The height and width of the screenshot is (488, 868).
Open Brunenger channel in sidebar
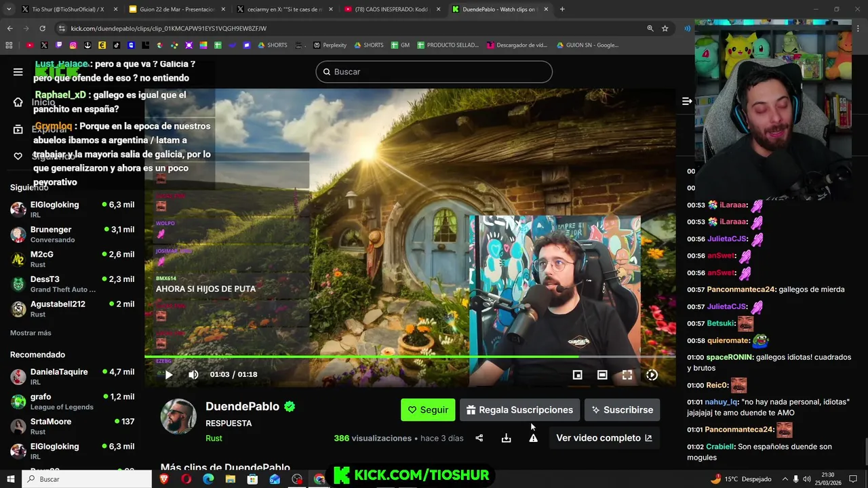[x=73, y=235]
